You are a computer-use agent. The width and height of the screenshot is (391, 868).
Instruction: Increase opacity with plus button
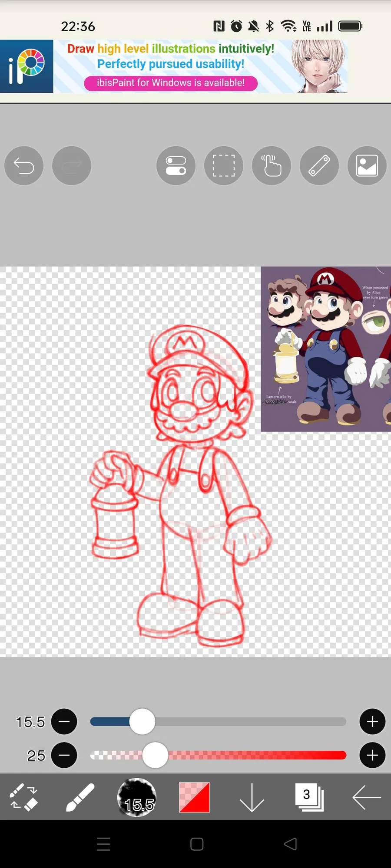click(x=372, y=755)
